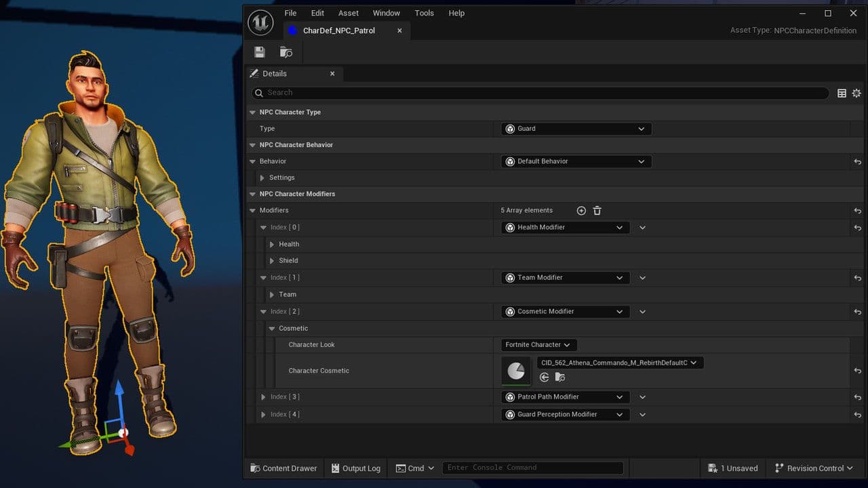Toggle the property matrix grid view icon
868x488 pixels.
coord(842,93)
